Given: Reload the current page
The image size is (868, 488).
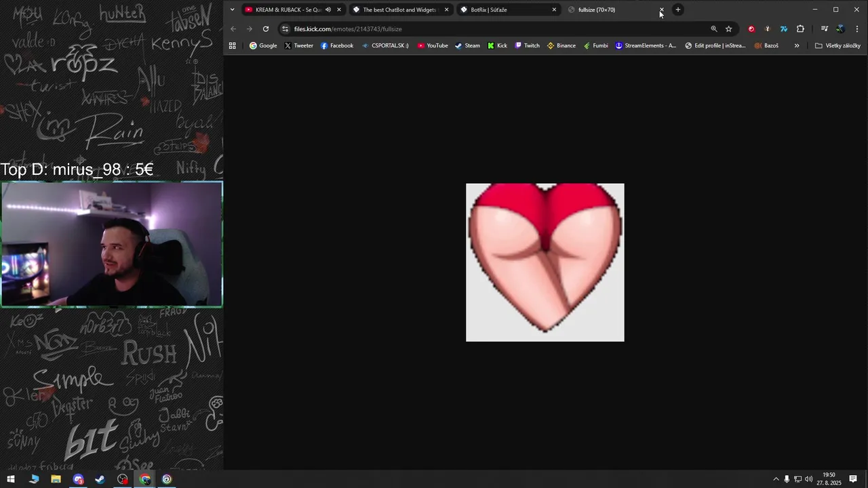Looking at the screenshot, I should click(266, 29).
